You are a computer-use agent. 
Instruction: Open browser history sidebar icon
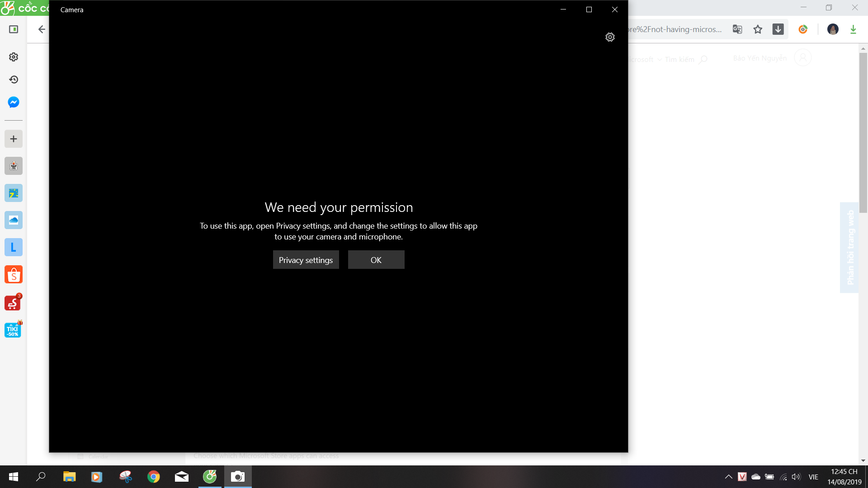click(14, 80)
